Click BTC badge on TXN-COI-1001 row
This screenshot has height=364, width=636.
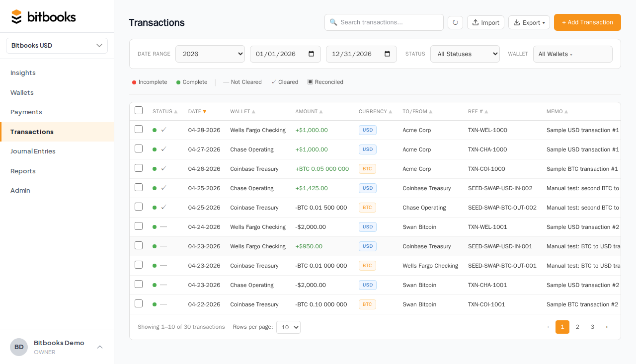click(367, 304)
